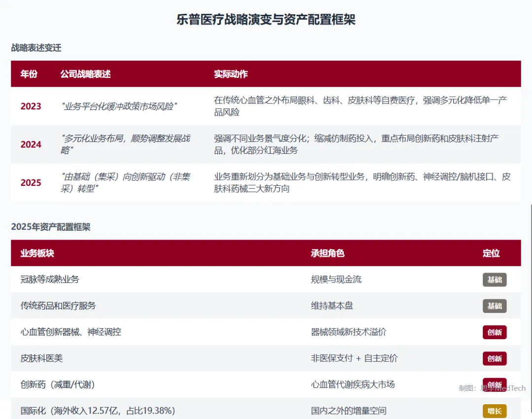This screenshot has width=532, height=419.
Task: Click the 公司战略表述 column header
Action: (x=86, y=74)
